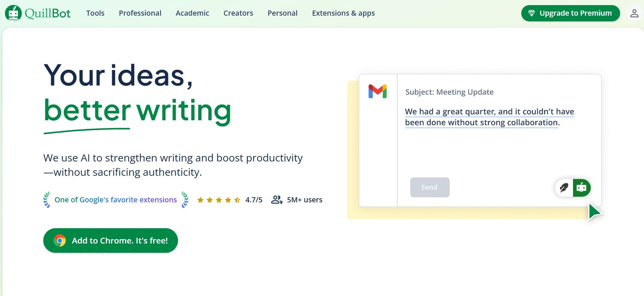Click the QuillBot wordmark text

click(48, 13)
